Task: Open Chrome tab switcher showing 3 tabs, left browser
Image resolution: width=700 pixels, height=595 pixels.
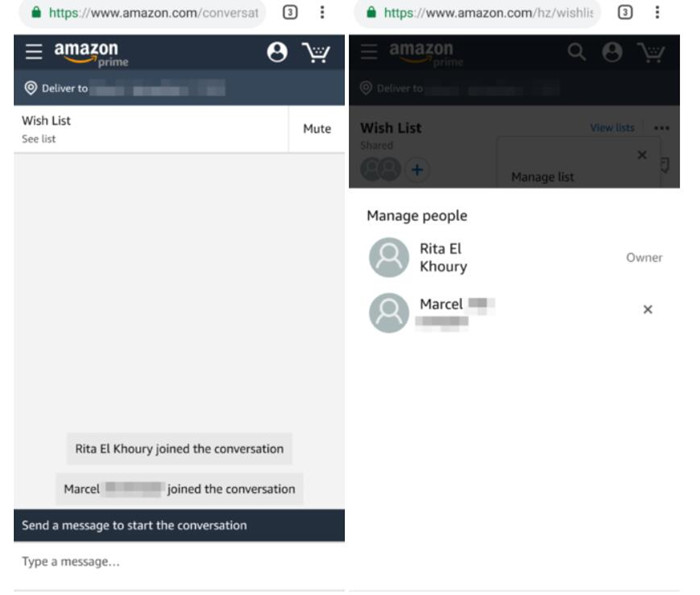Action: click(290, 12)
